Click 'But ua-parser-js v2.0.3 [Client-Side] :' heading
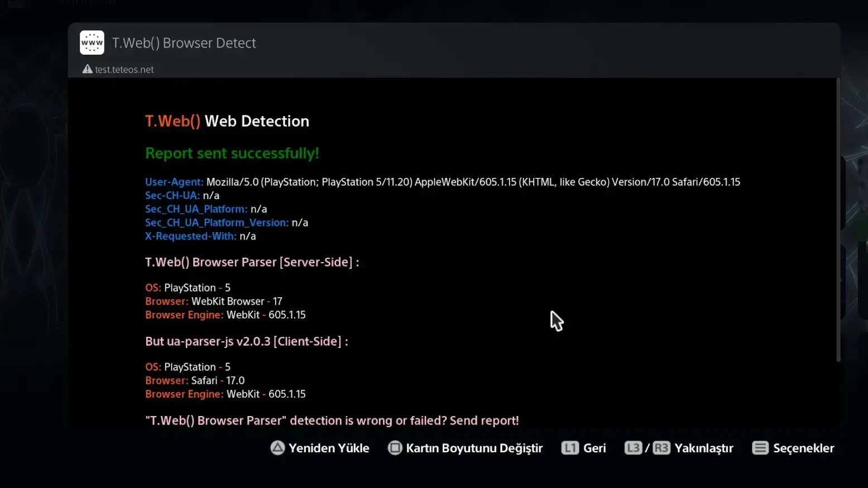This screenshot has height=488, width=868. tap(247, 341)
